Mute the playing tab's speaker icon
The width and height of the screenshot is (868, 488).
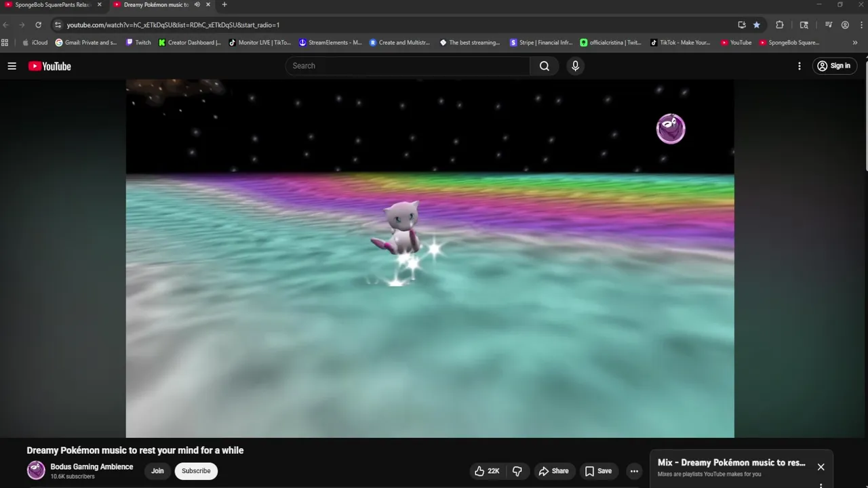(x=197, y=5)
